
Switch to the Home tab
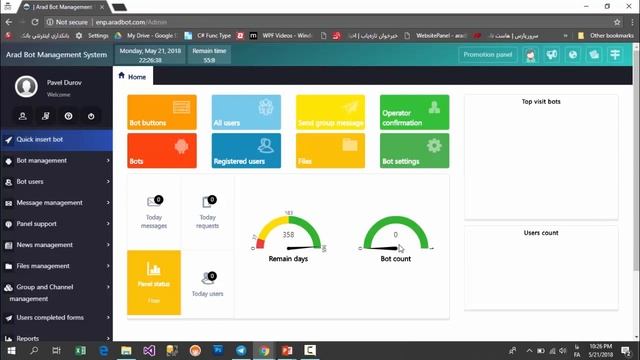(x=133, y=76)
